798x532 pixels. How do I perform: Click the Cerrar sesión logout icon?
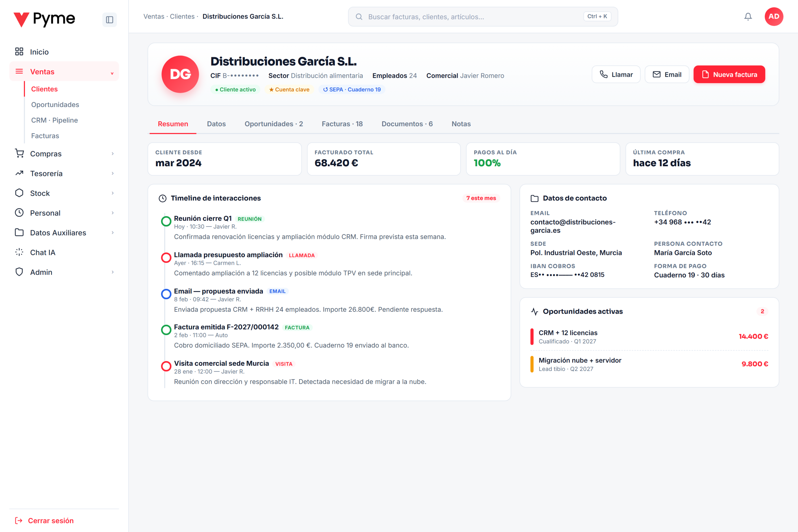[x=19, y=520]
